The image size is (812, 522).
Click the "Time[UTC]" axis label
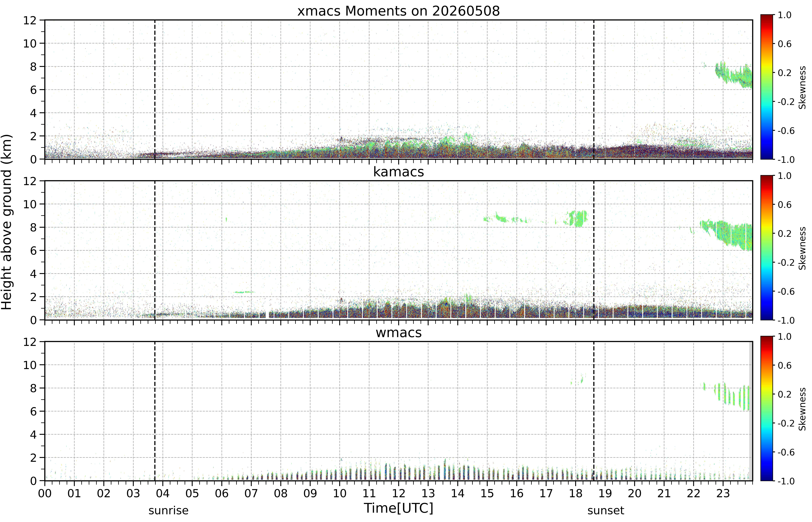tap(399, 508)
